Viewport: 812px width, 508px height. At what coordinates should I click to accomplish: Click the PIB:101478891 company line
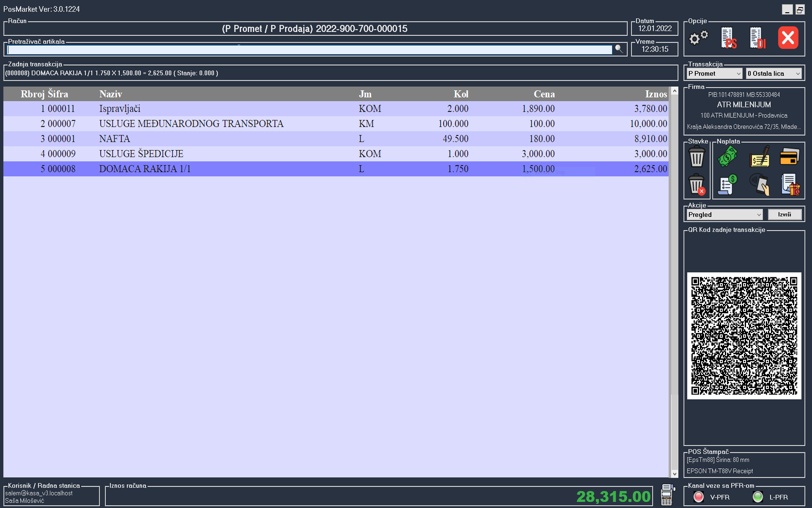pyautogui.click(x=744, y=95)
